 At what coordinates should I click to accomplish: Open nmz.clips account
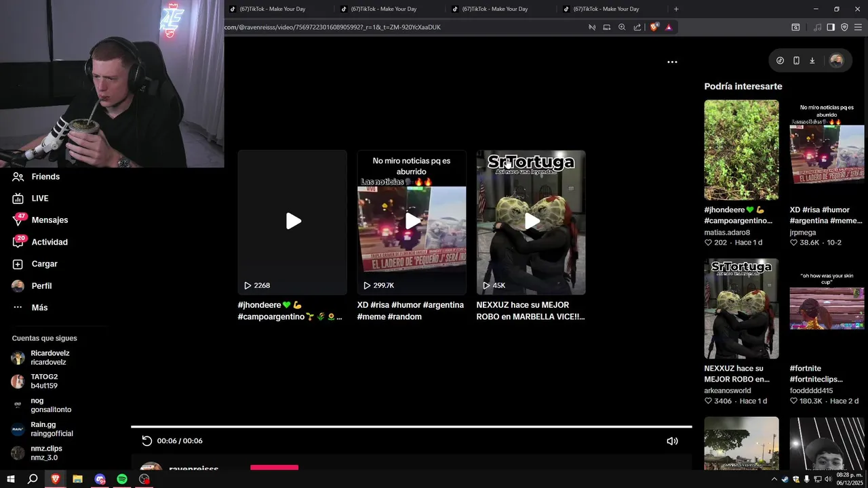point(37,453)
